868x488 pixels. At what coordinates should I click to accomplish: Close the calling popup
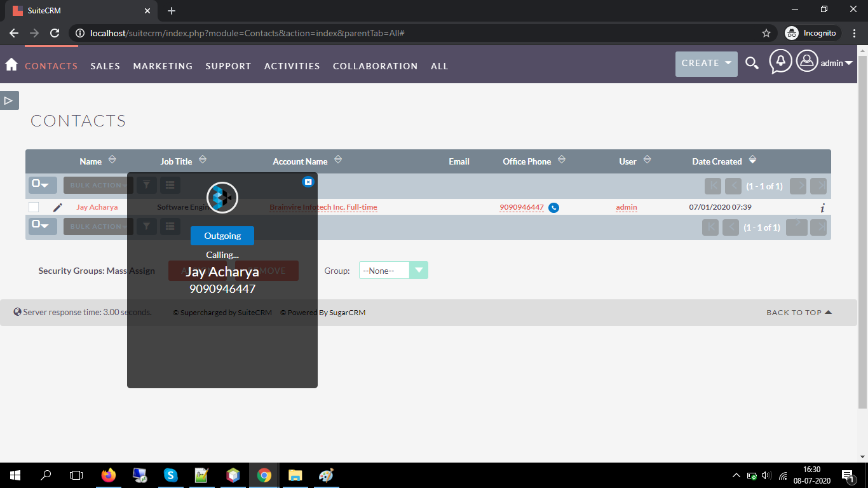pos(308,182)
